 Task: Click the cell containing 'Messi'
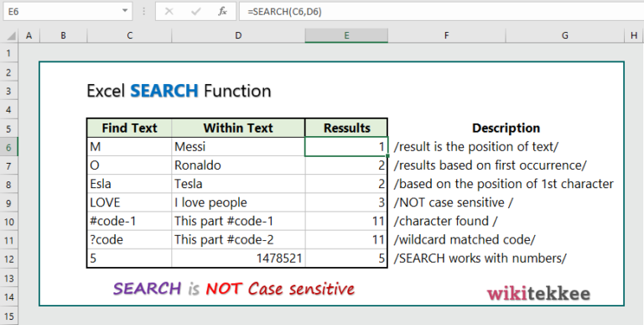[x=238, y=147]
